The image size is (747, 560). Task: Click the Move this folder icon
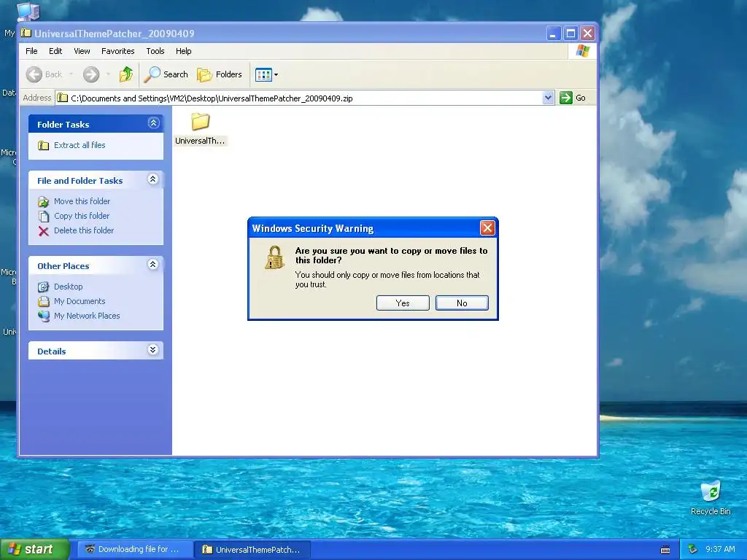(43, 201)
